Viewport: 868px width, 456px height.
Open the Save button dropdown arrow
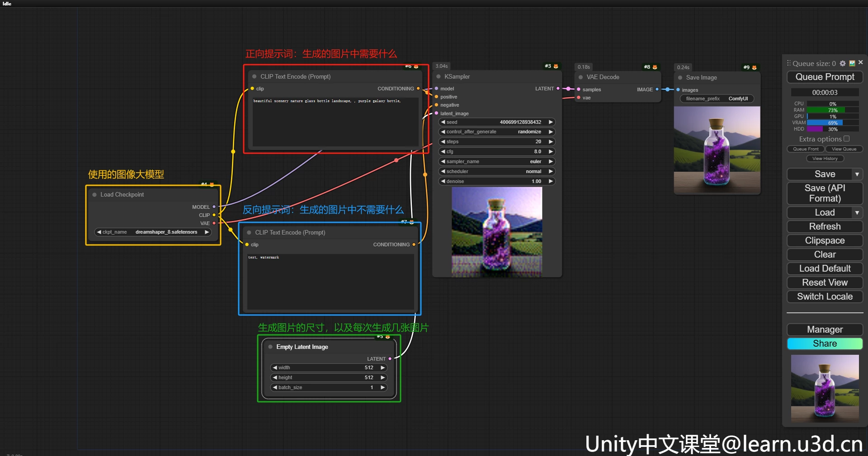(x=857, y=174)
